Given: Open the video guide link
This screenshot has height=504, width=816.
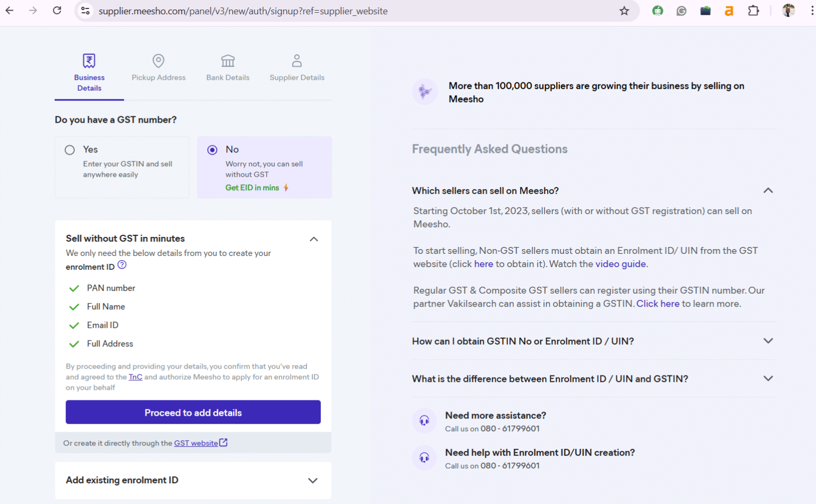Looking at the screenshot, I should tap(620, 264).
